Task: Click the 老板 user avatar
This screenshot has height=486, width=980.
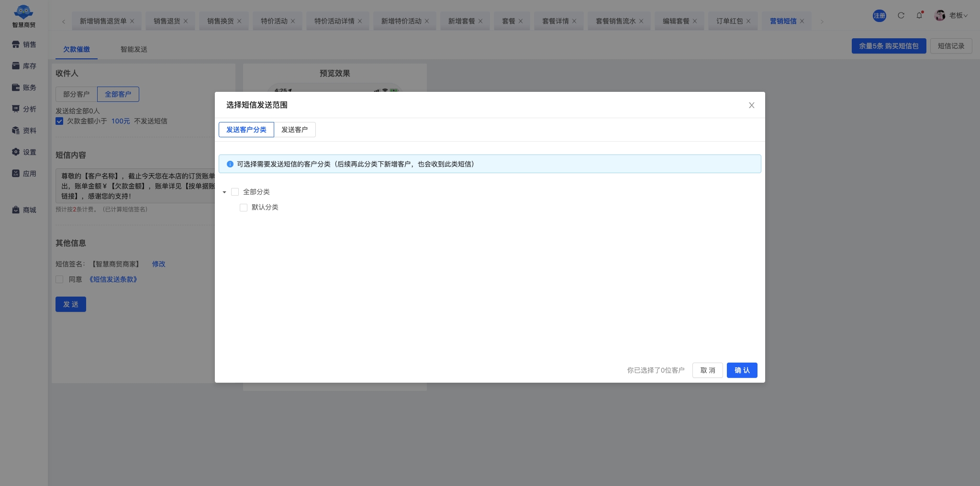Action: point(940,15)
